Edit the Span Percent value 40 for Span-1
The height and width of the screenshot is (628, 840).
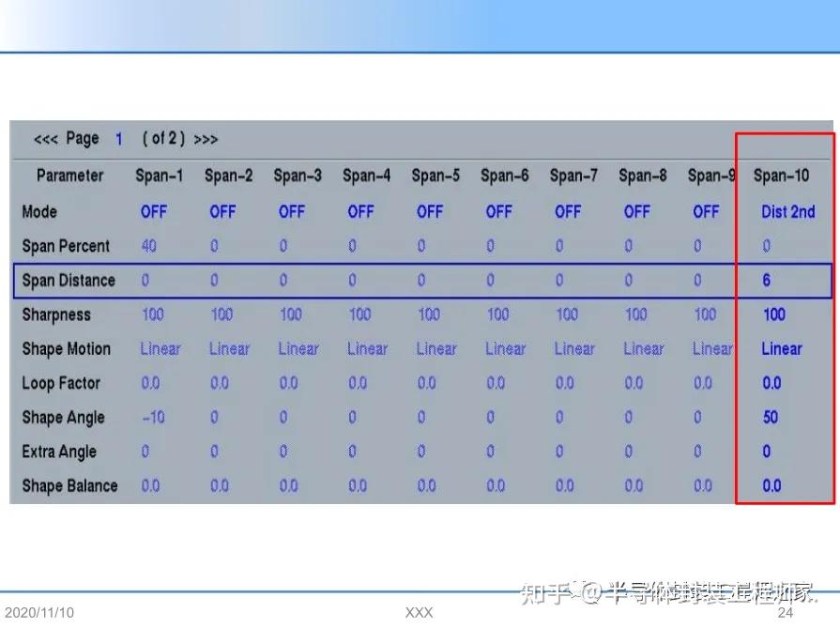[151, 246]
